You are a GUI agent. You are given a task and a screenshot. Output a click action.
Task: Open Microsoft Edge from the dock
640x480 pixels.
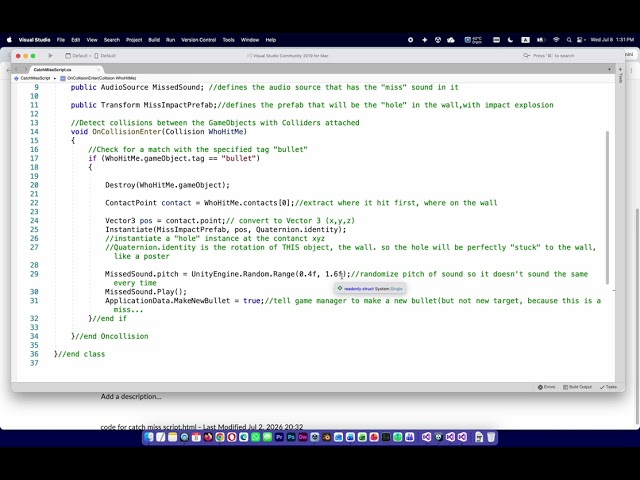coord(244,438)
